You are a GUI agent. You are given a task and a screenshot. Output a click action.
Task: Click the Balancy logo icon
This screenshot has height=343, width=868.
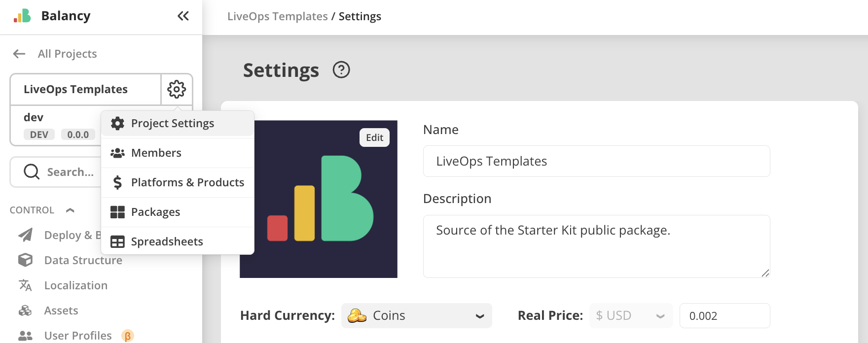21,15
